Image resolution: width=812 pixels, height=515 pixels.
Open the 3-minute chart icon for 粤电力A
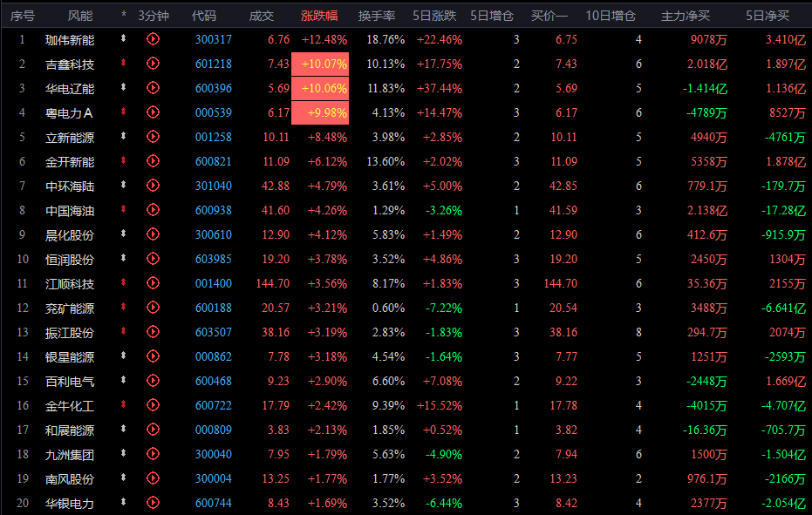154,112
